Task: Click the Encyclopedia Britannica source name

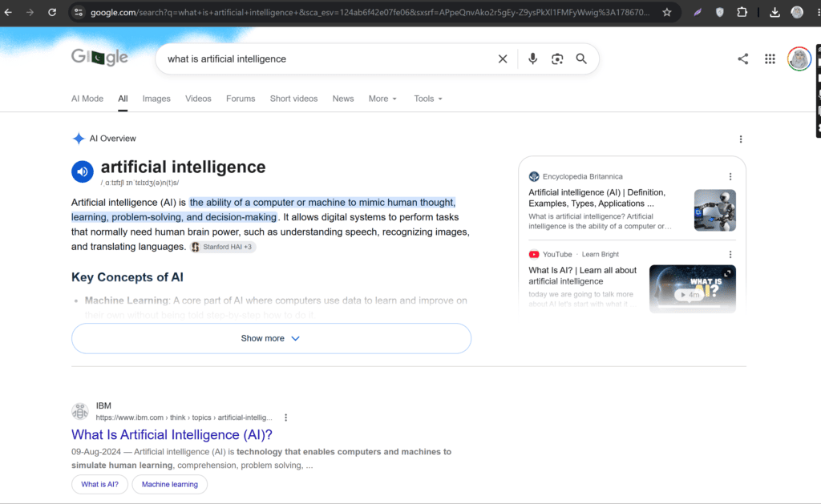Action: click(x=582, y=176)
